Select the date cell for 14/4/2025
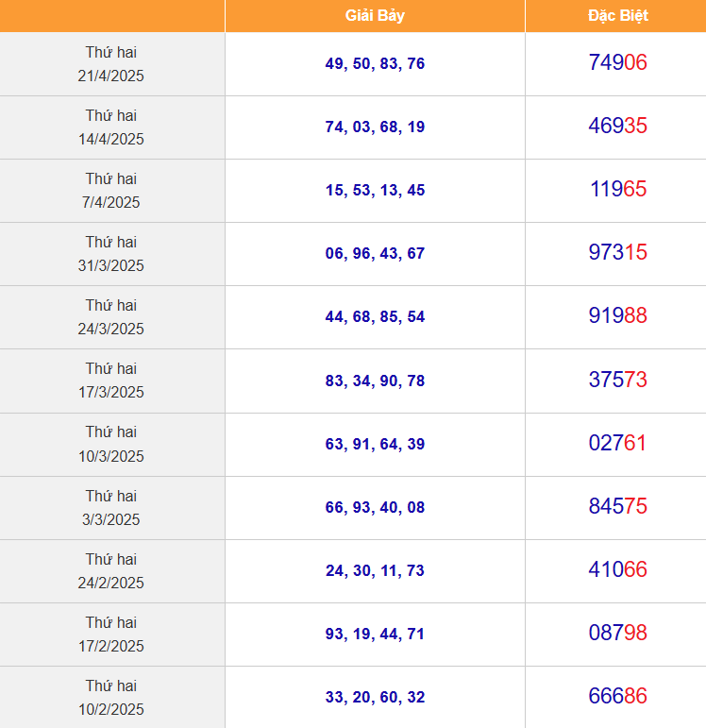Viewport: 706px width, 728px height. (x=111, y=127)
